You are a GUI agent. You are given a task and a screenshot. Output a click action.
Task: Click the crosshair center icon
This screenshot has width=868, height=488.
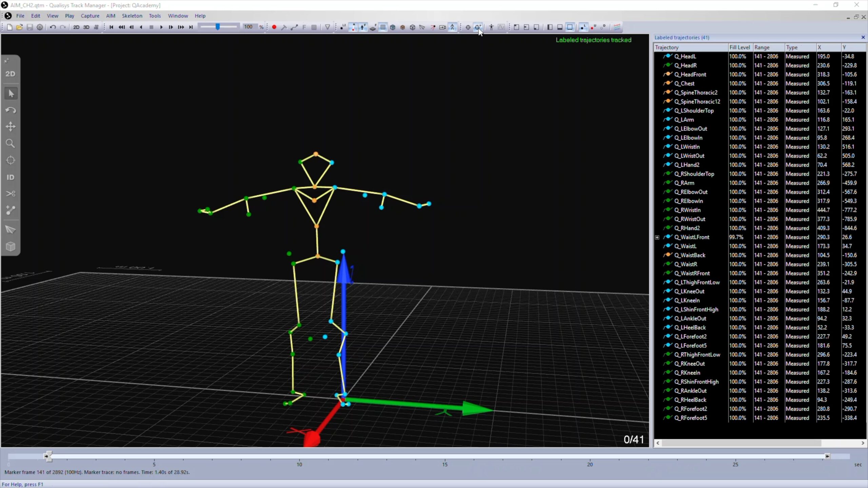[x=468, y=27]
